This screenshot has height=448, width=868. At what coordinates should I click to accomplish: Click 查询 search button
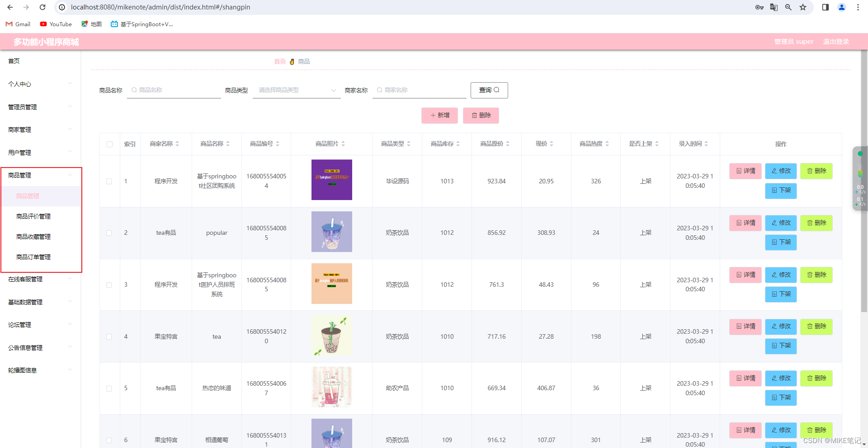pyautogui.click(x=489, y=90)
